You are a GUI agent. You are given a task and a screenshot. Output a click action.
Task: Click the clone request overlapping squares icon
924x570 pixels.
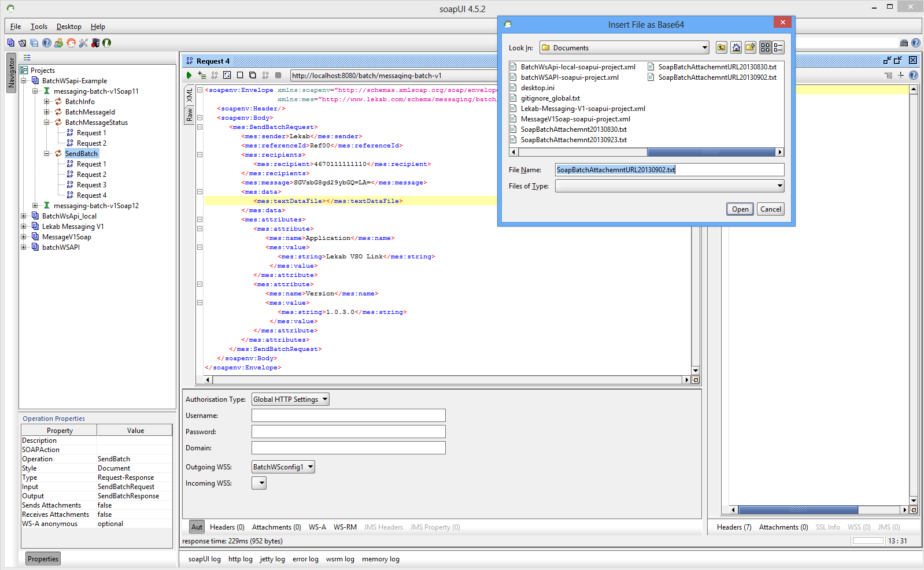pyautogui.click(x=253, y=75)
